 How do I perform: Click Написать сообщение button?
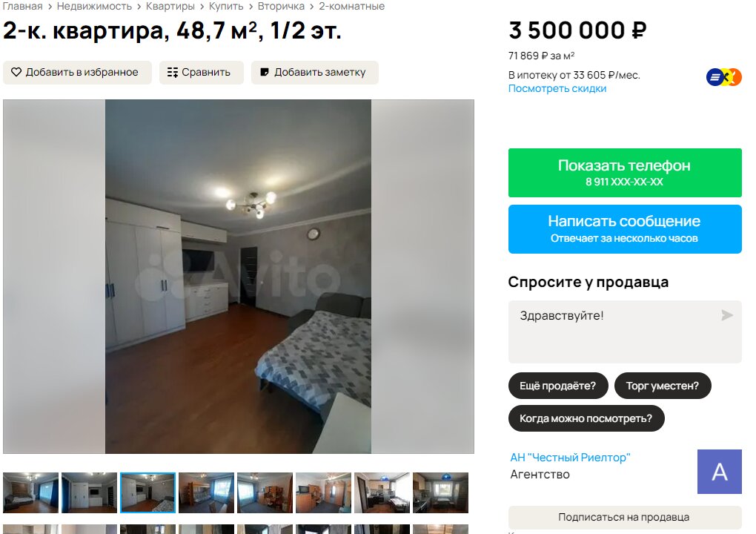click(625, 229)
